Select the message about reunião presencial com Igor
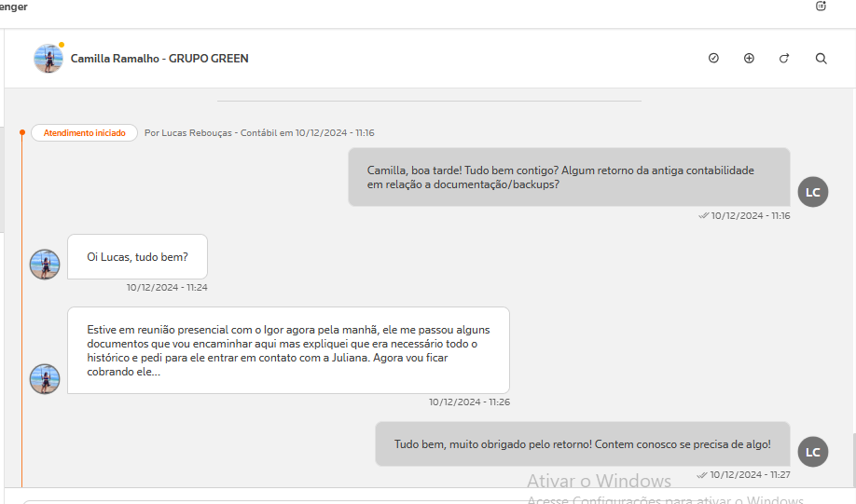This screenshot has height=504, width=856. tap(288, 350)
